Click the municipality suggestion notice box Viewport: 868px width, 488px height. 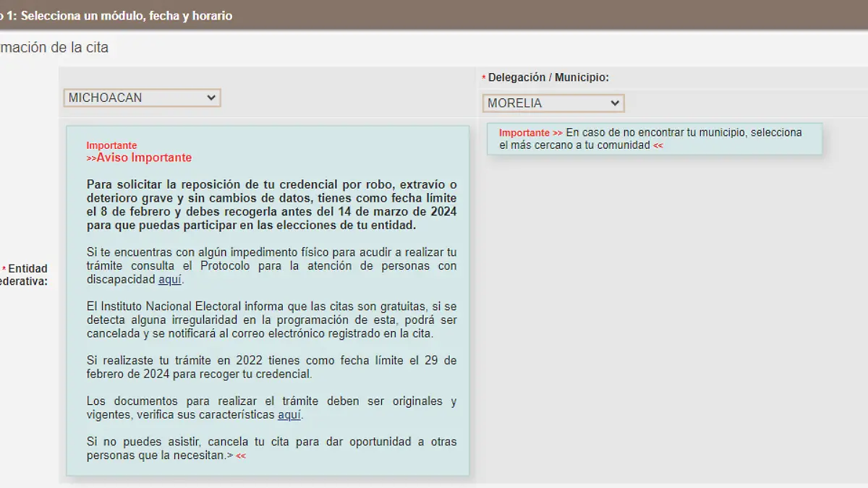point(655,139)
